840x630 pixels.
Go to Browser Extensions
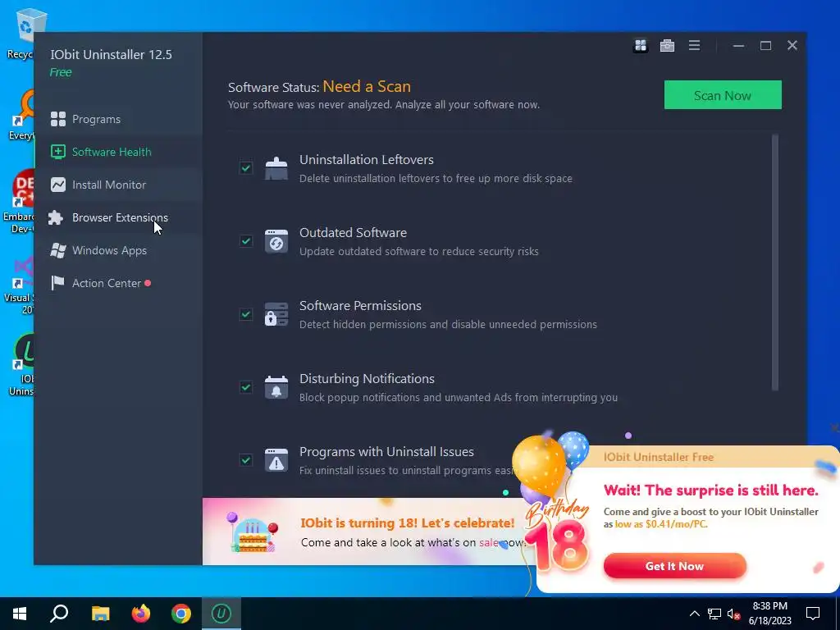click(118, 217)
